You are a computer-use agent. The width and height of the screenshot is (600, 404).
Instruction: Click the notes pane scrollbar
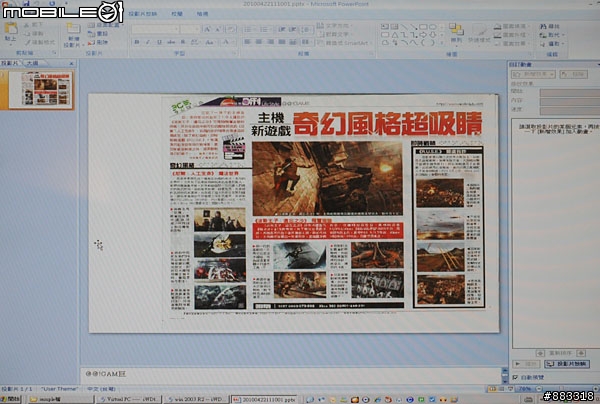pos(505,375)
